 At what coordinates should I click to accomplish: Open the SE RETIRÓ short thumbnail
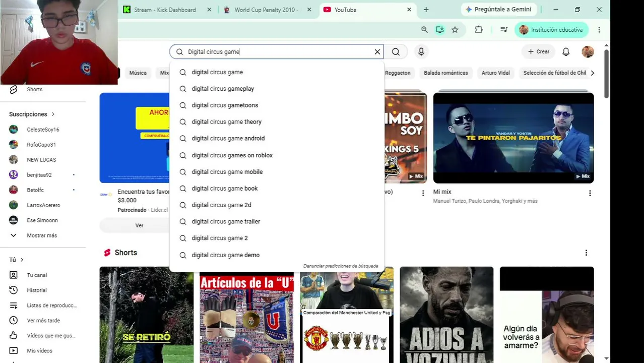pos(146,315)
